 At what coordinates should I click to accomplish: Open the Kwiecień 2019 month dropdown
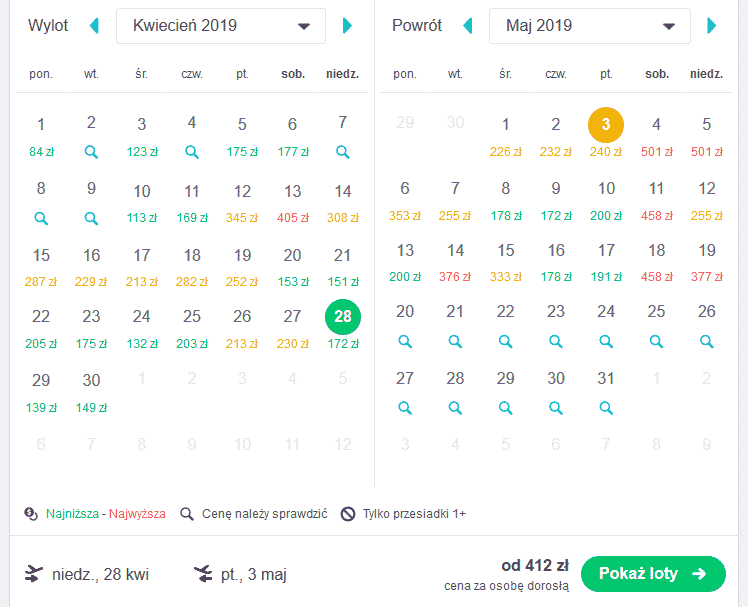point(221,26)
